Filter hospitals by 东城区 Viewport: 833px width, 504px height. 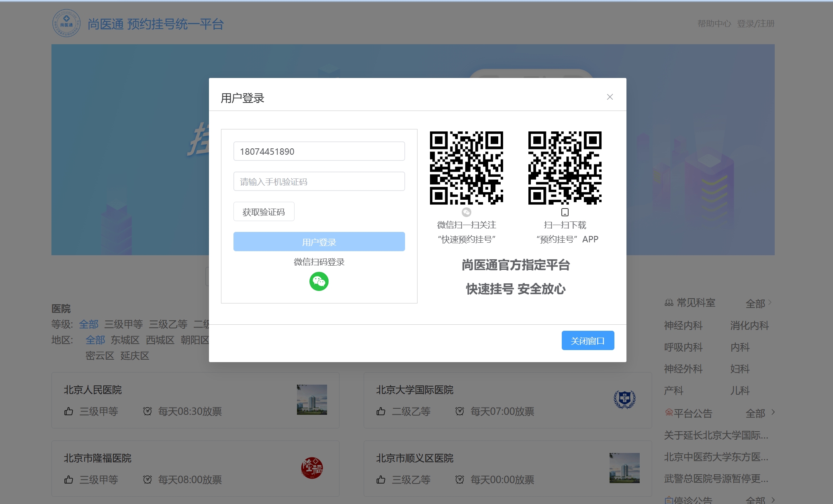[125, 340]
